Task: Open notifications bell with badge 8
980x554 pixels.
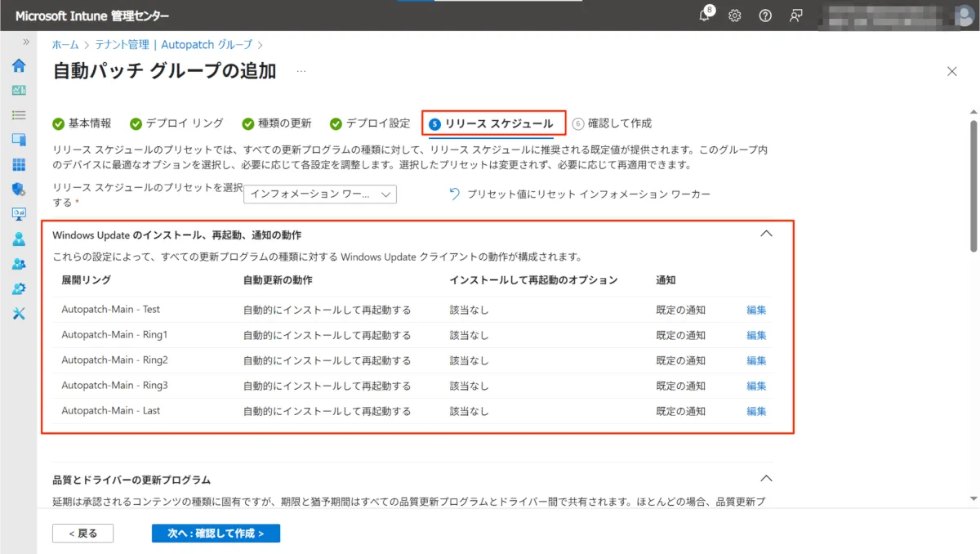Action: (705, 16)
